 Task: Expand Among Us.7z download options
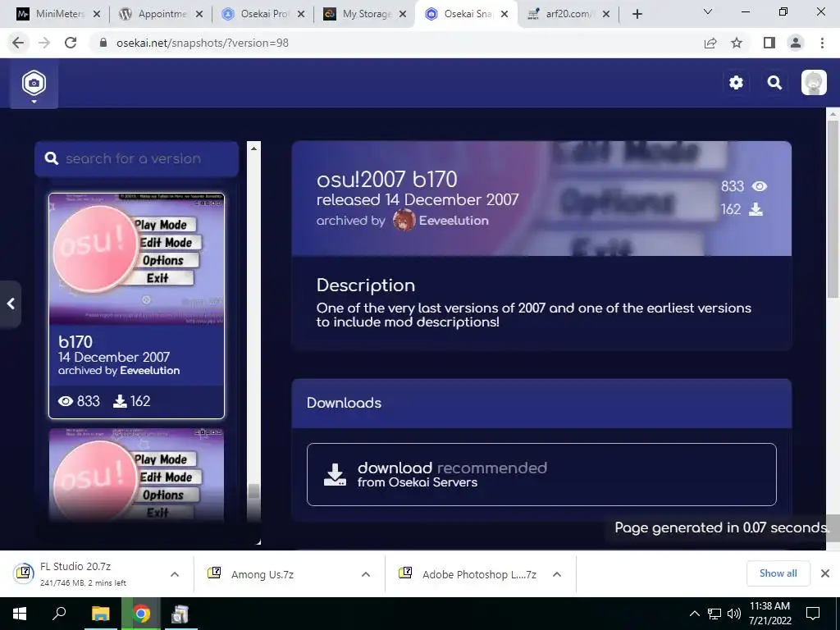(366, 574)
